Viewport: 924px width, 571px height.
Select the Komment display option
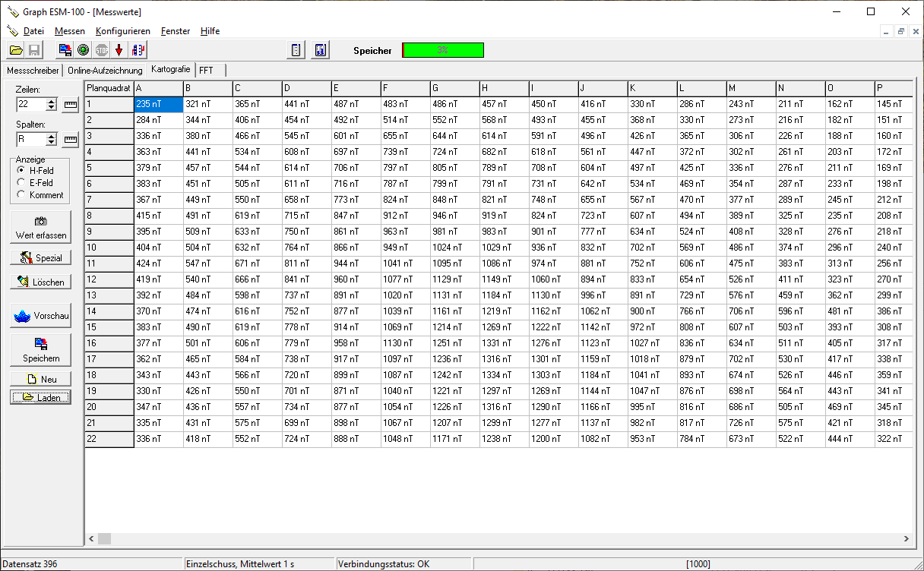(40, 195)
